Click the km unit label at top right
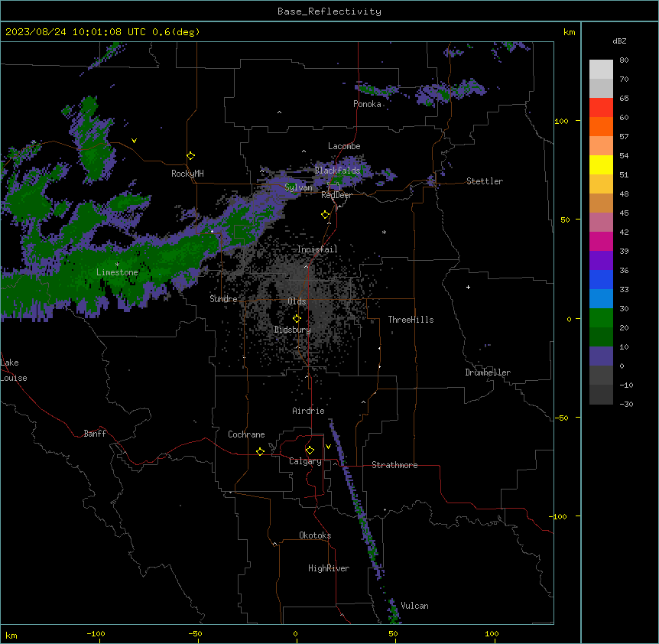659x644 pixels. [x=569, y=32]
